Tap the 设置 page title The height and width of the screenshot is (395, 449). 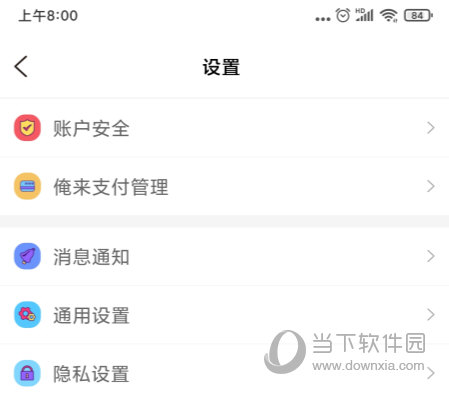(221, 67)
